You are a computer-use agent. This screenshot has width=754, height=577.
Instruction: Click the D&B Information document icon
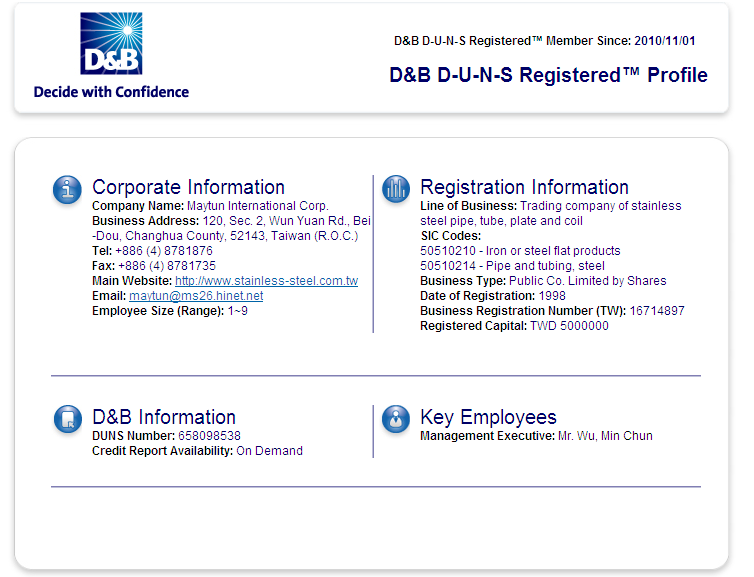(x=68, y=419)
